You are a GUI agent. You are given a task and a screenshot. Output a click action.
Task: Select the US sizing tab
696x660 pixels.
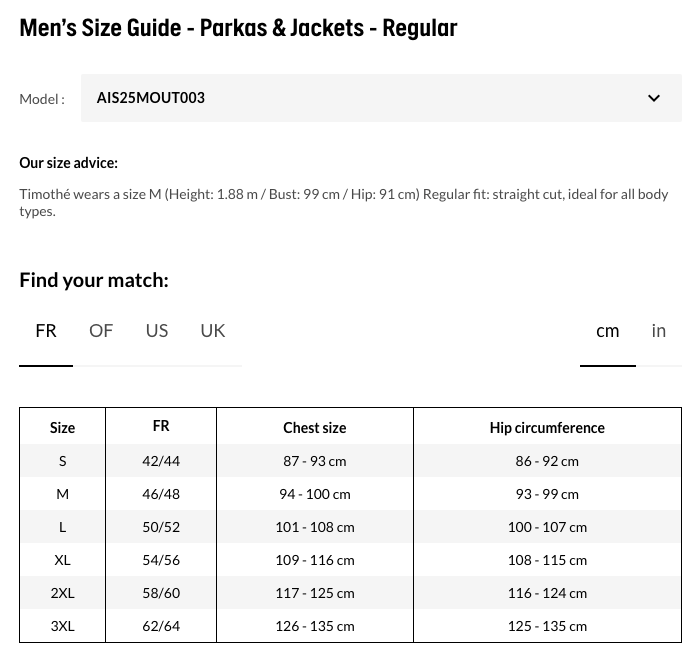click(157, 331)
